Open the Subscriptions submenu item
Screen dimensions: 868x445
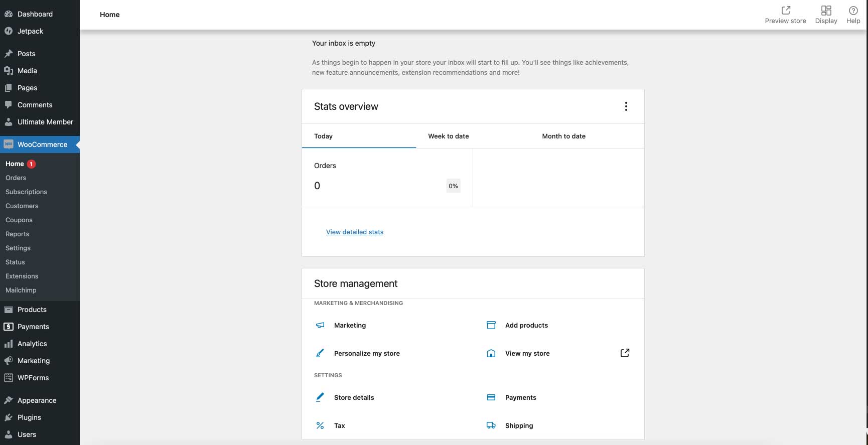[x=26, y=192]
